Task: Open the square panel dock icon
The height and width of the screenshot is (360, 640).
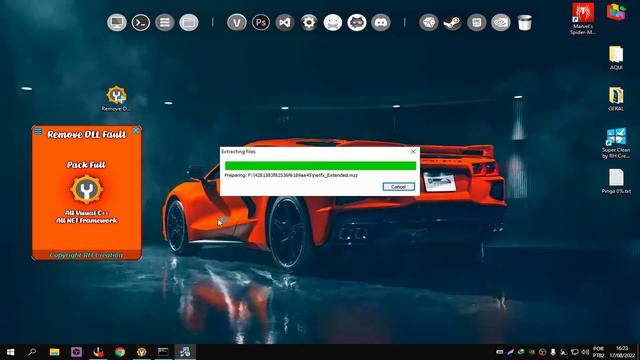Action: (477, 22)
